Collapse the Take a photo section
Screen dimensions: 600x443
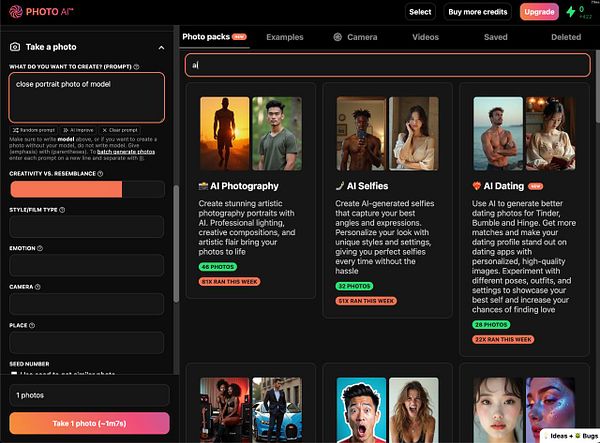pos(161,47)
